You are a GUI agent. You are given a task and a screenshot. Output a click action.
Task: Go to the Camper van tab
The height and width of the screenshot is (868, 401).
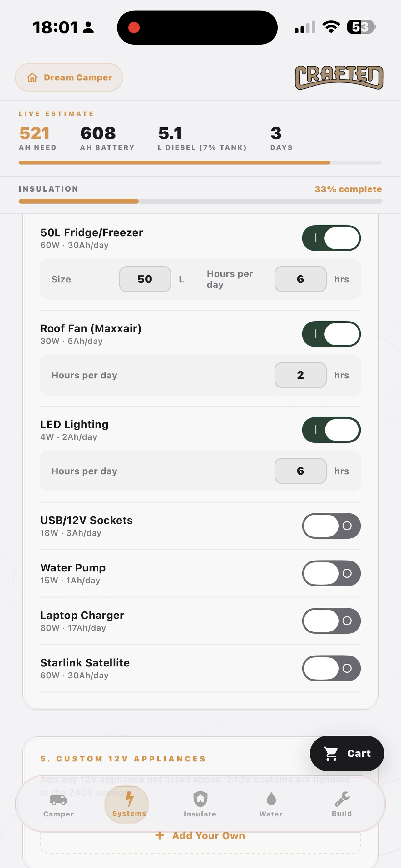click(59, 805)
